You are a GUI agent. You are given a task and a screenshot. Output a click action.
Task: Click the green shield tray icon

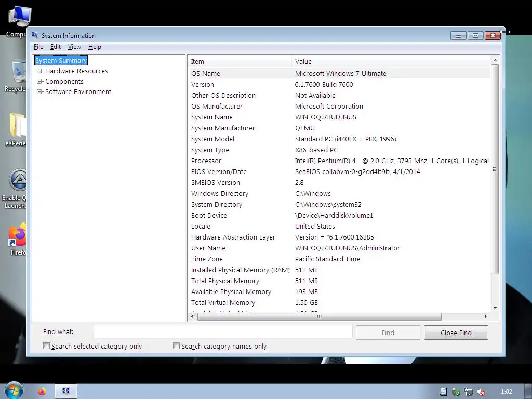[456, 392]
